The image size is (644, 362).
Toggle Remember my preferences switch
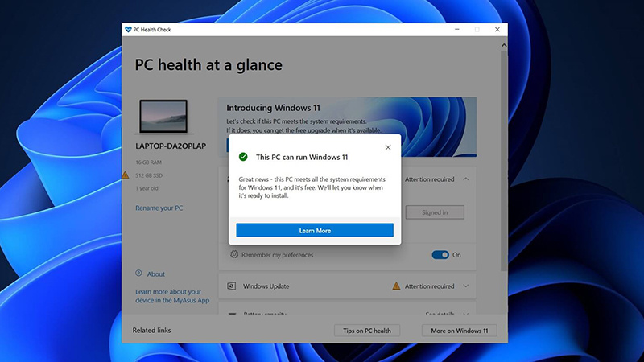pyautogui.click(x=440, y=255)
